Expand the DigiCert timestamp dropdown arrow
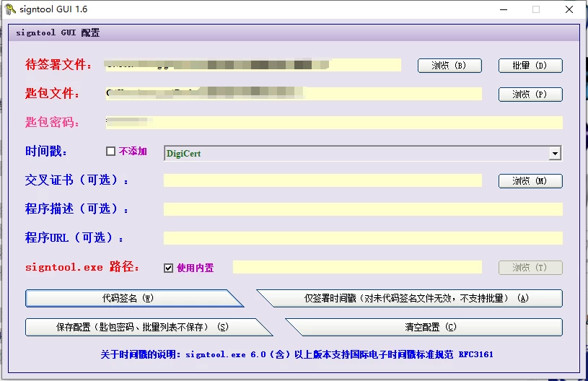This screenshot has height=381, width=588. [555, 154]
